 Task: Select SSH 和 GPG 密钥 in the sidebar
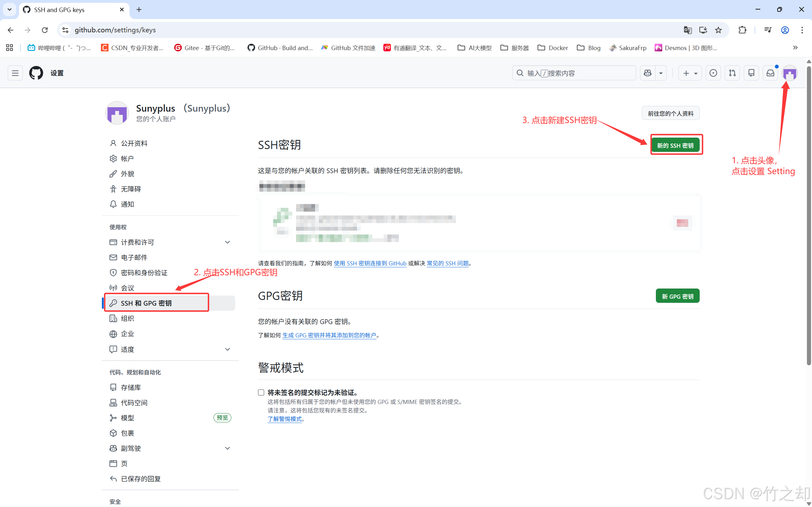click(146, 303)
